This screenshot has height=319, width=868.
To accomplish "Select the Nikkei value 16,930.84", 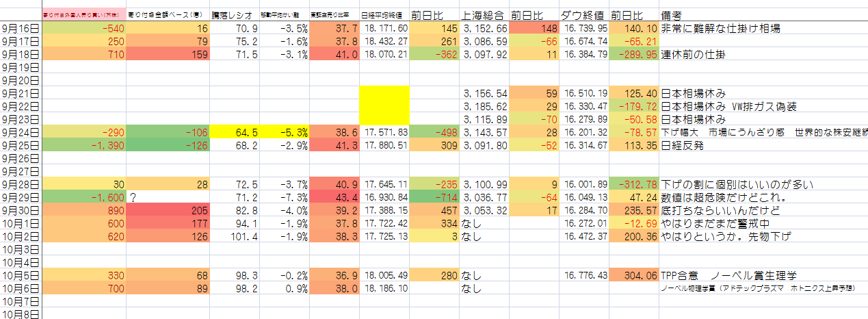I will (384, 197).
